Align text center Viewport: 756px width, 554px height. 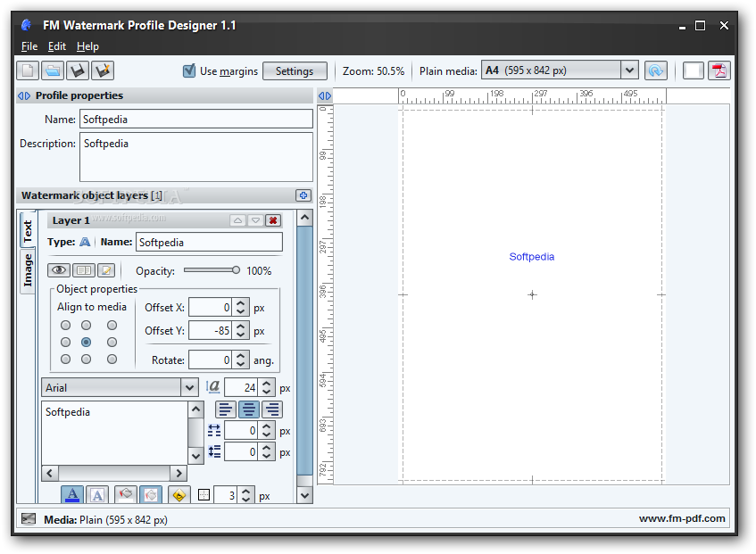(x=249, y=409)
